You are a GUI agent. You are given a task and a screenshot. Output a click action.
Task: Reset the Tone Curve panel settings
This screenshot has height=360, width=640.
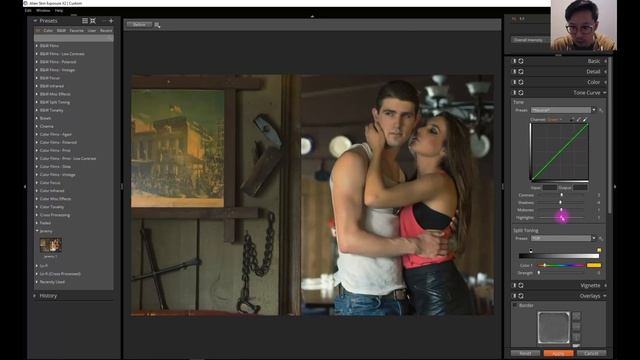point(521,93)
